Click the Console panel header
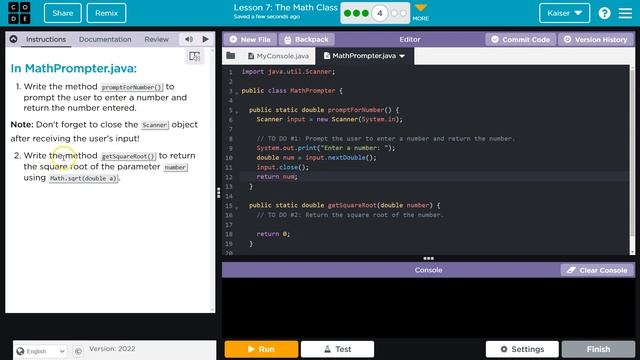Viewport: 640px width, 360px height. [428, 270]
